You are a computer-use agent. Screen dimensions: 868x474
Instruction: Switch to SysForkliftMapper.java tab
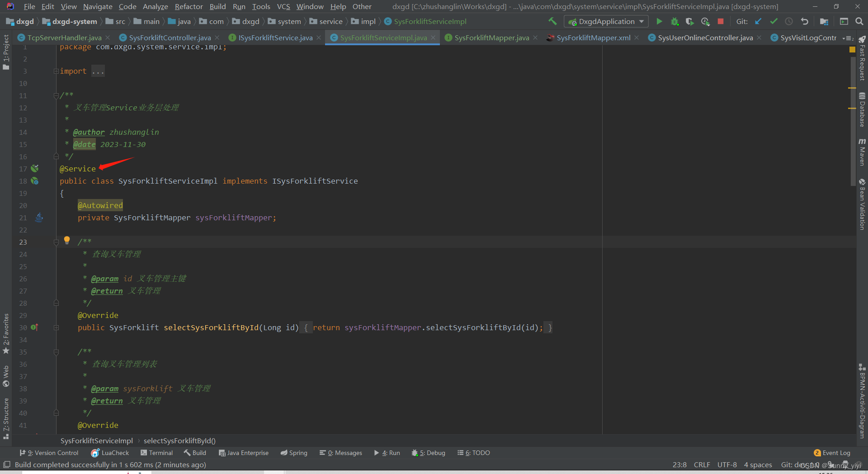point(491,38)
